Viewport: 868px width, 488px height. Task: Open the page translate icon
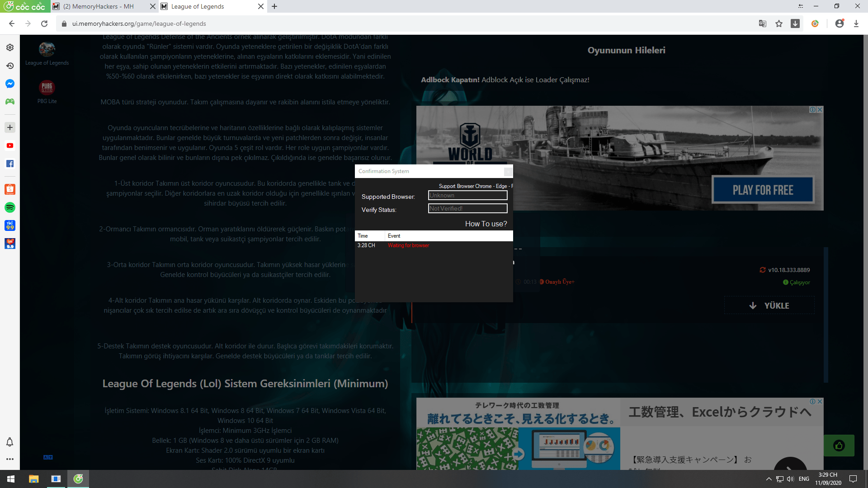(763, 23)
